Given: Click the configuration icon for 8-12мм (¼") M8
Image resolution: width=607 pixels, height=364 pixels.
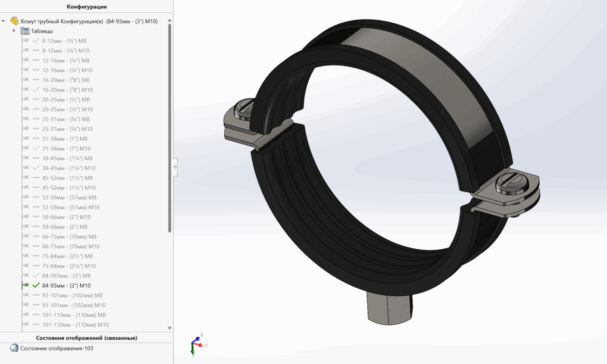Looking at the screenshot, I should click(26, 41).
